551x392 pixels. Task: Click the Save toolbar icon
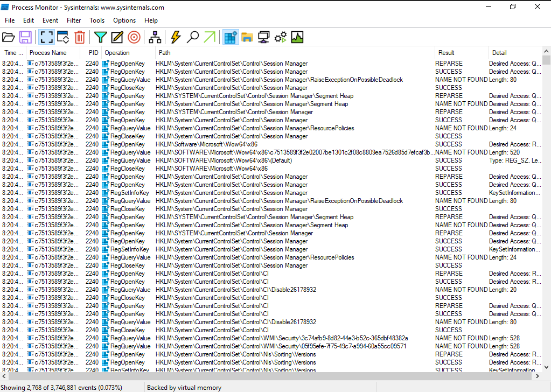(25, 37)
